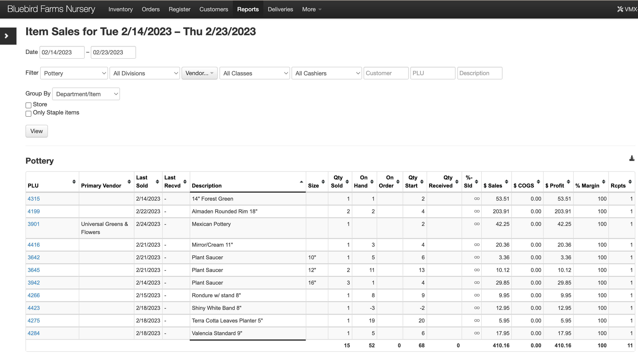This screenshot has width=638, height=364.
Task: Click the Customer filter input field
Action: point(386,73)
